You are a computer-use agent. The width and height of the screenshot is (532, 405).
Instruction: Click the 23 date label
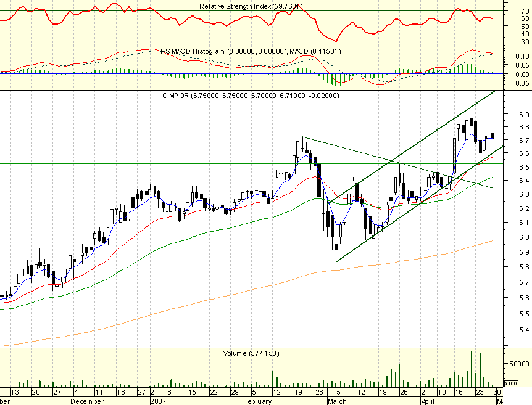point(480,393)
